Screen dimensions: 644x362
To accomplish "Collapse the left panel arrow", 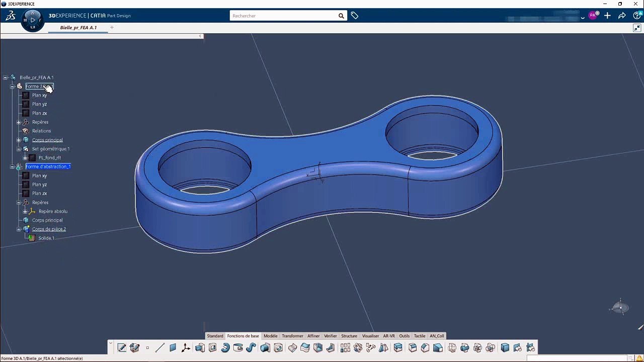I will coord(200,36).
